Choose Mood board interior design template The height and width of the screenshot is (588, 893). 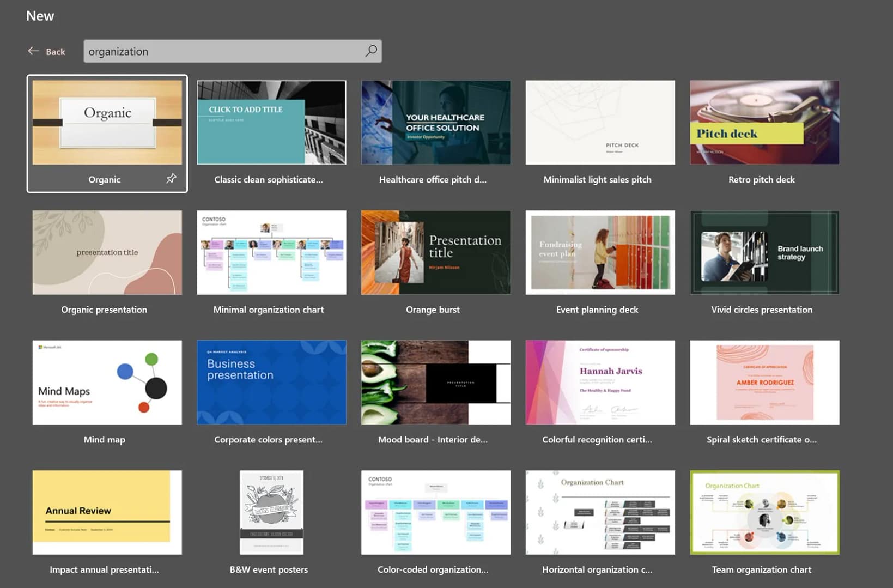pyautogui.click(x=435, y=383)
